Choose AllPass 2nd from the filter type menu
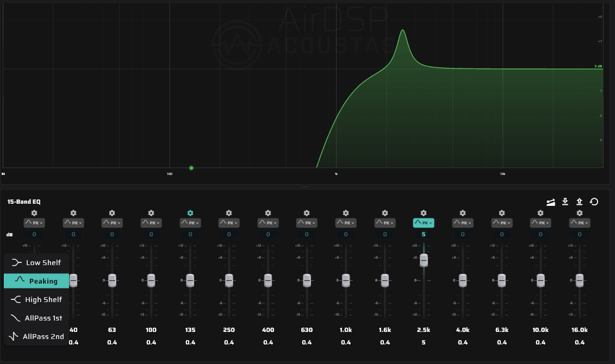Viewport: 615px width, 364px height. tap(36, 336)
